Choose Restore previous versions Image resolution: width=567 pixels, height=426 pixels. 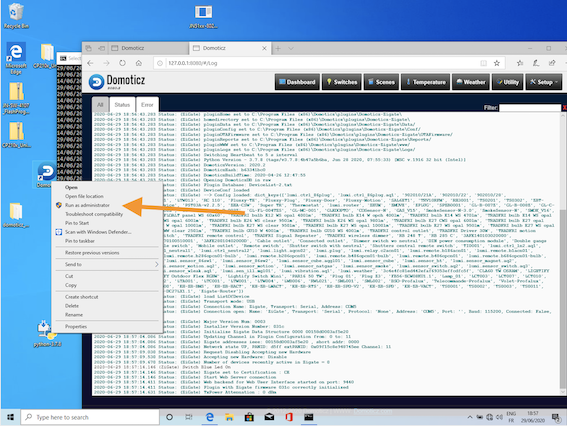(x=107, y=253)
